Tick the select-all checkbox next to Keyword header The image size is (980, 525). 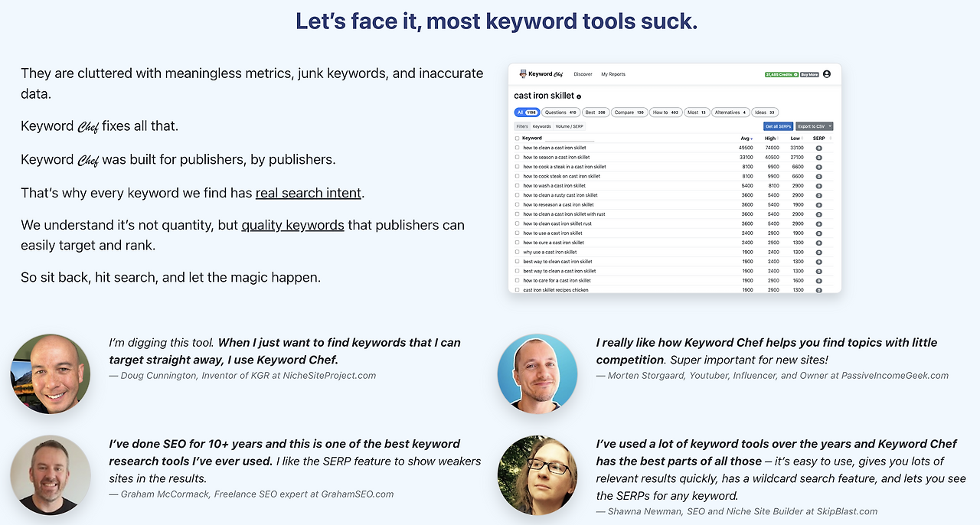[x=517, y=139]
